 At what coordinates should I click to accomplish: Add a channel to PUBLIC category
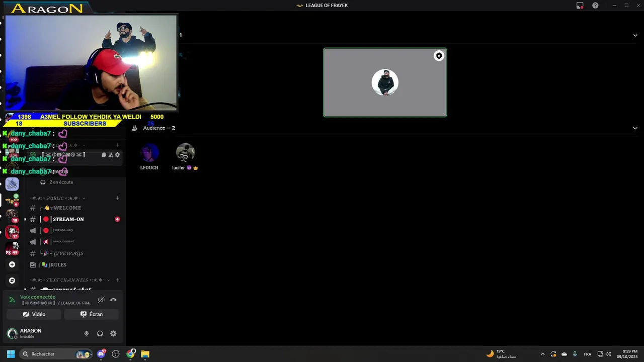click(x=117, y=198)
